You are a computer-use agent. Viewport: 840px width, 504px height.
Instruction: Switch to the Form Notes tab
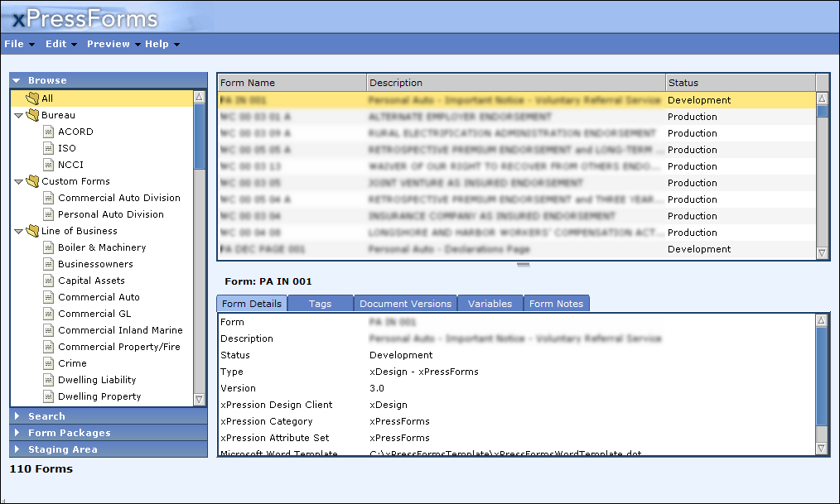(556, 304)
